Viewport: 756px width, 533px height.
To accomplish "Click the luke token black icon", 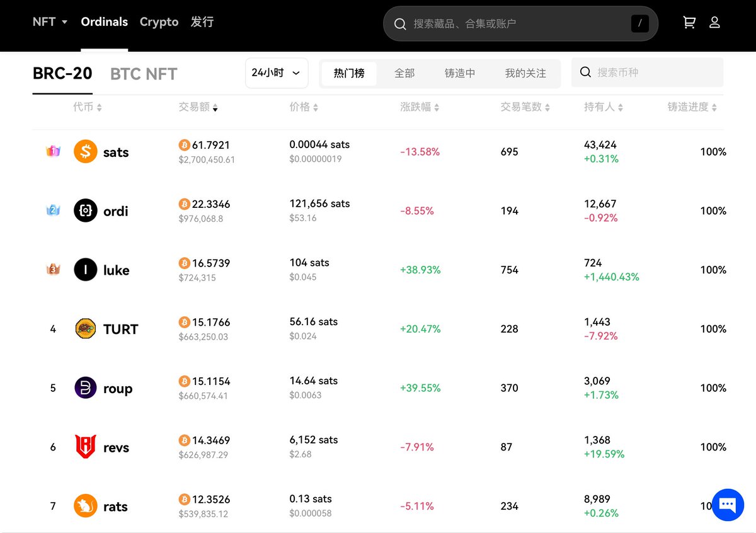I will pos(85,270).
